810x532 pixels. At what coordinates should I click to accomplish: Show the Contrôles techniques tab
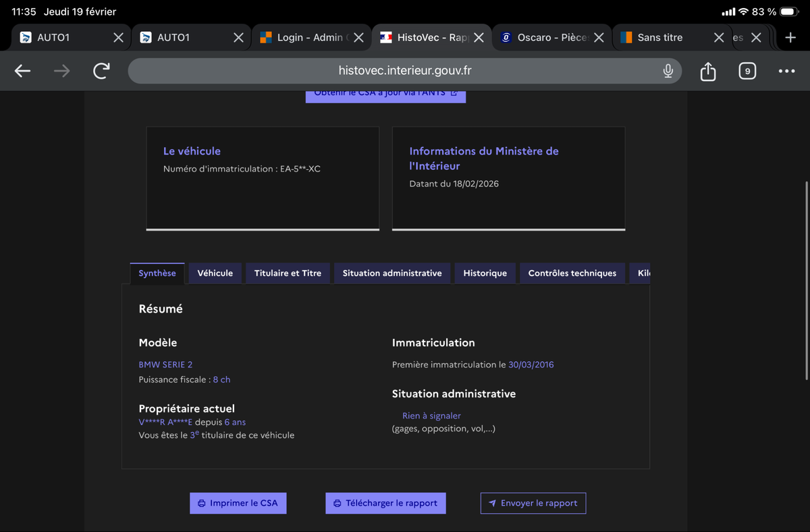572,273
